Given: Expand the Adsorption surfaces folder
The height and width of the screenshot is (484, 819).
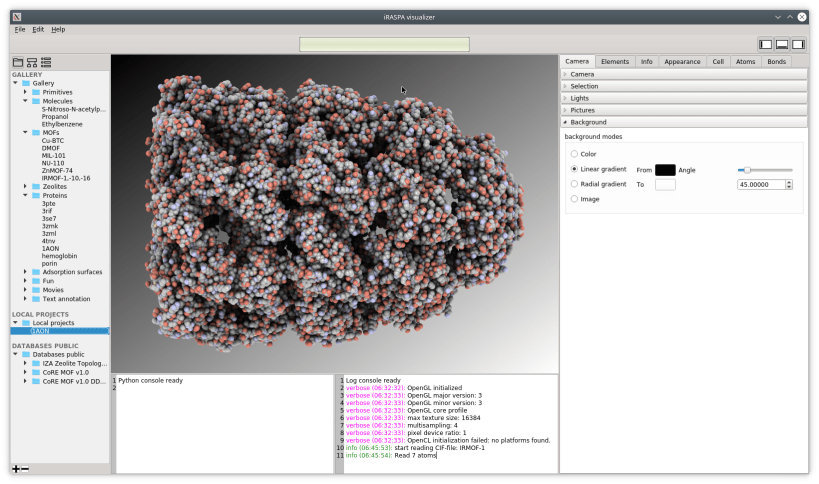Looking at the screenshot, I should point(25,272).
